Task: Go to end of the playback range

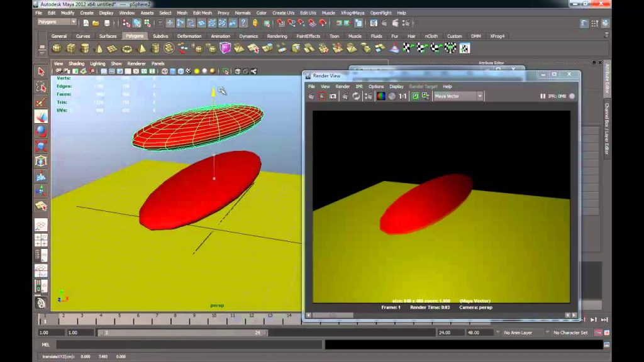Action: click(x=604, y=319)
